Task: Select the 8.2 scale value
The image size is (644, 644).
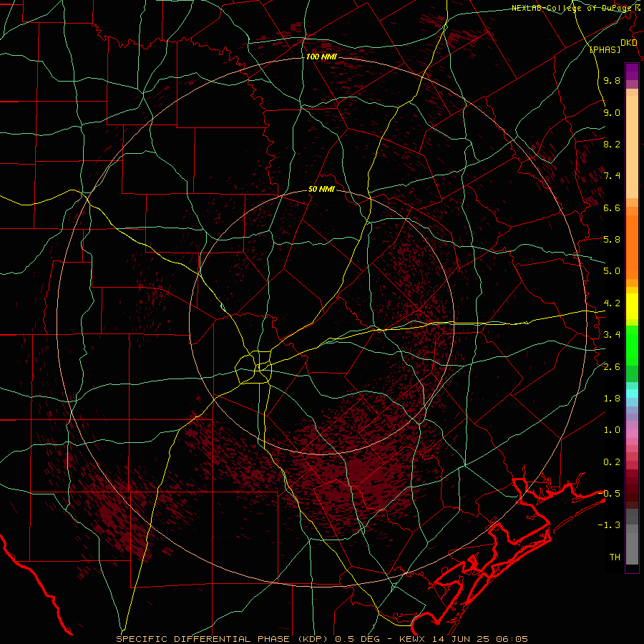Action: pos(612,144)
